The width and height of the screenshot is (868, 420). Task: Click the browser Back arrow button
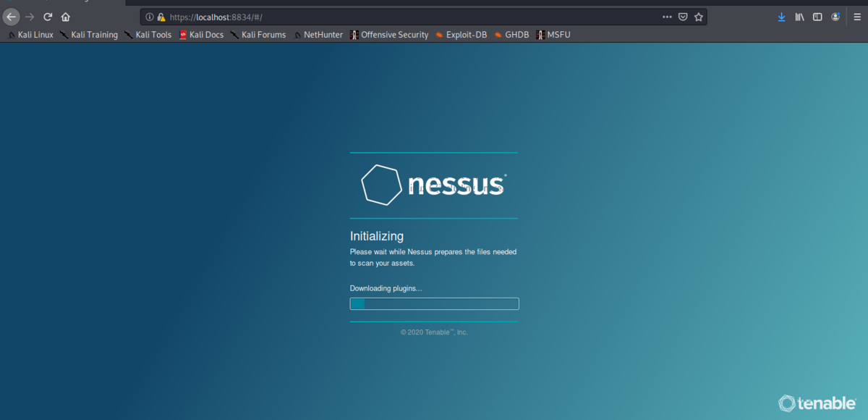(x=11, y=17)
